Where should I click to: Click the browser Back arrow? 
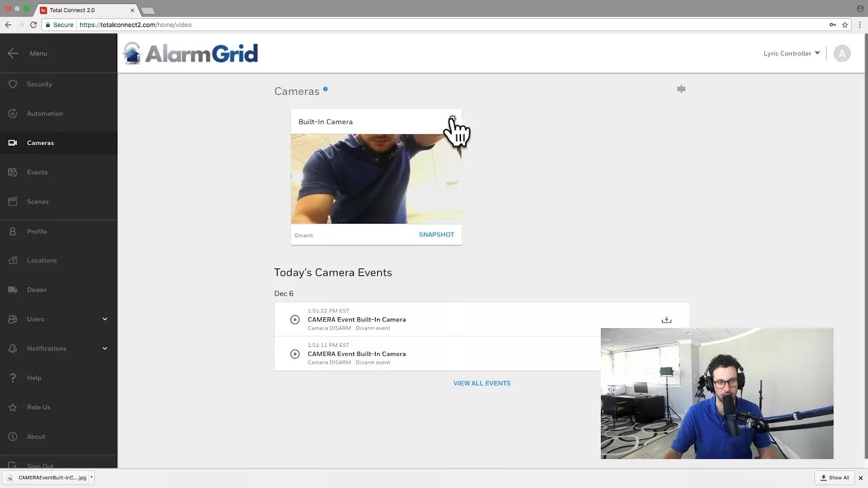pyautogui.click(x=7, y=24)
